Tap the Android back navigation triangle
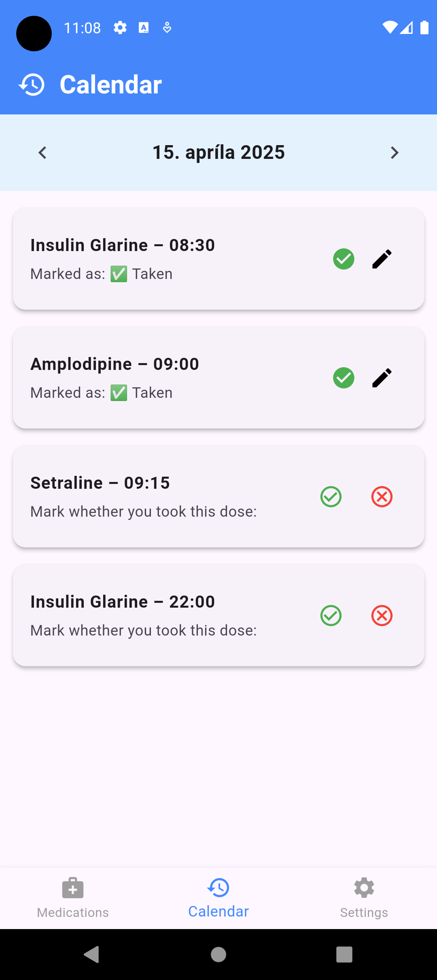Viewport: 437px width, 980px height. coord(91,955)
